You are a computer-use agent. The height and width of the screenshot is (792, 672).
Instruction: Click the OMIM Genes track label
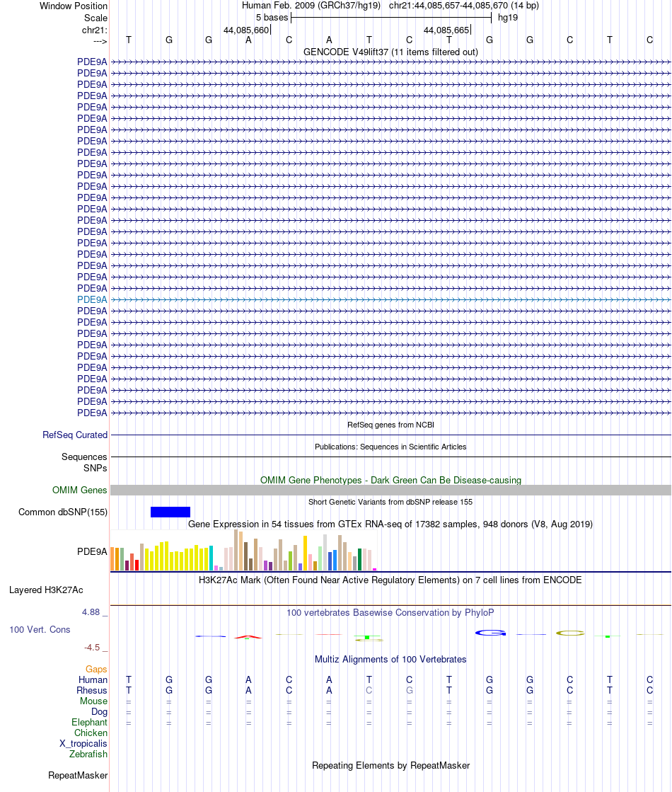tap(79, 490)
